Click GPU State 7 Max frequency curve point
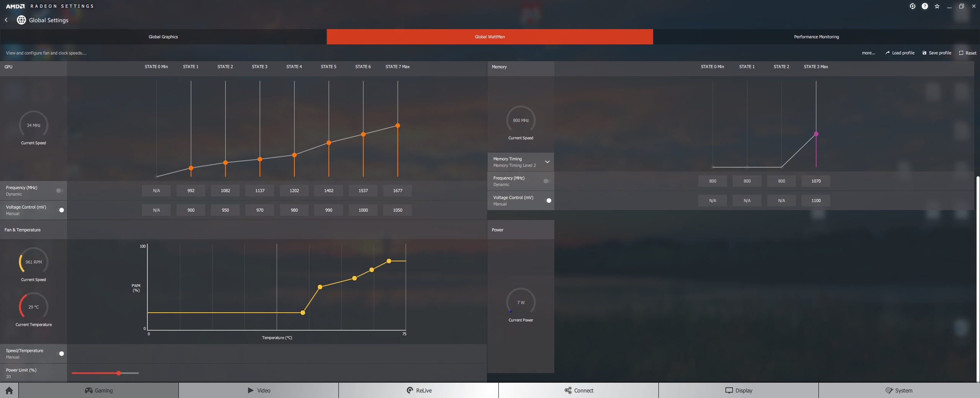This screenshot has height=398, width=980. coord(398,126)
